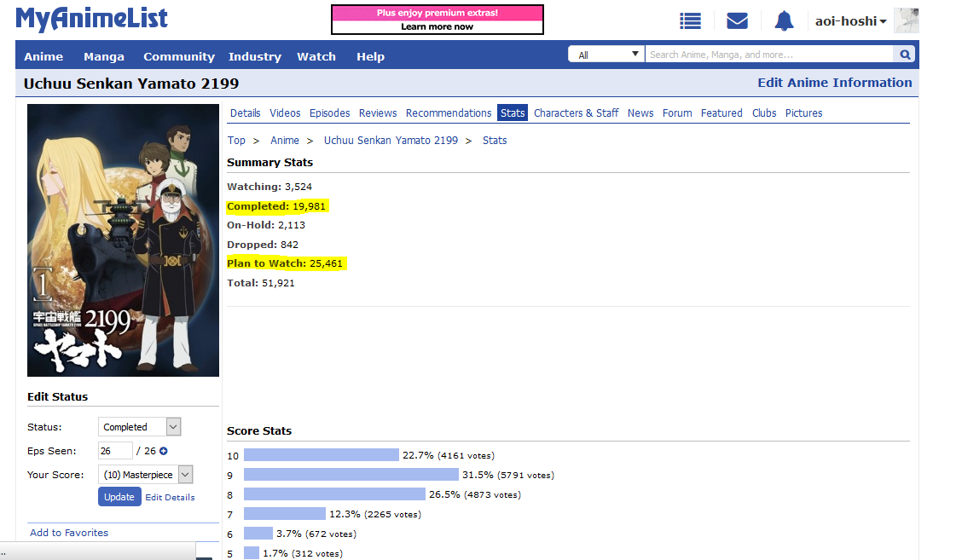The height and width of the screenshot is (560, 962).
Task: Switch to the News tab
Action: pos(640,113)
